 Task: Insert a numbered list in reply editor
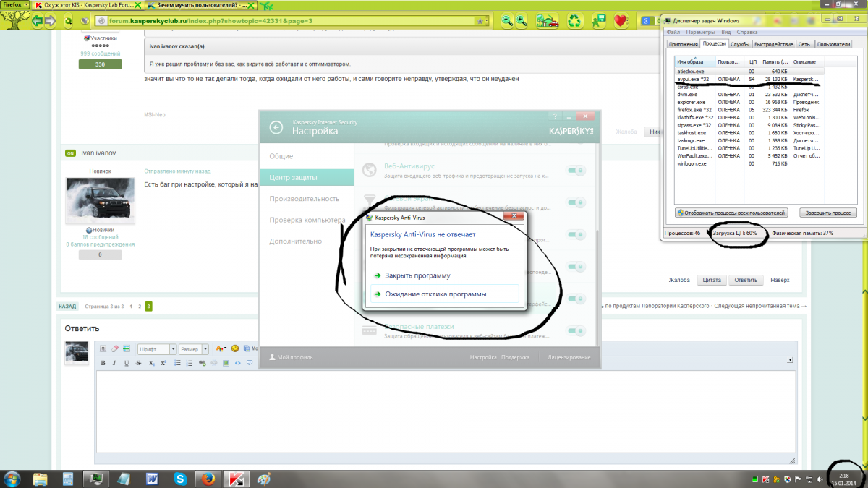(x=190, y=363)
